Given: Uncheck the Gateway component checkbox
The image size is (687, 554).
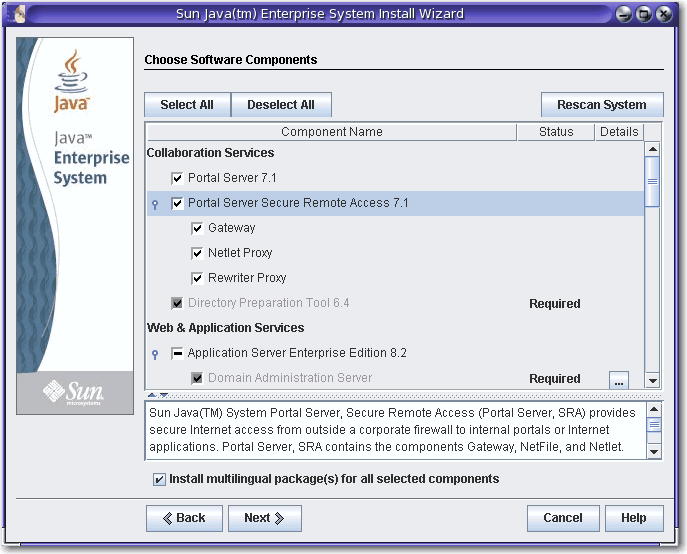Looking at the screenshot, I should 197,228.
